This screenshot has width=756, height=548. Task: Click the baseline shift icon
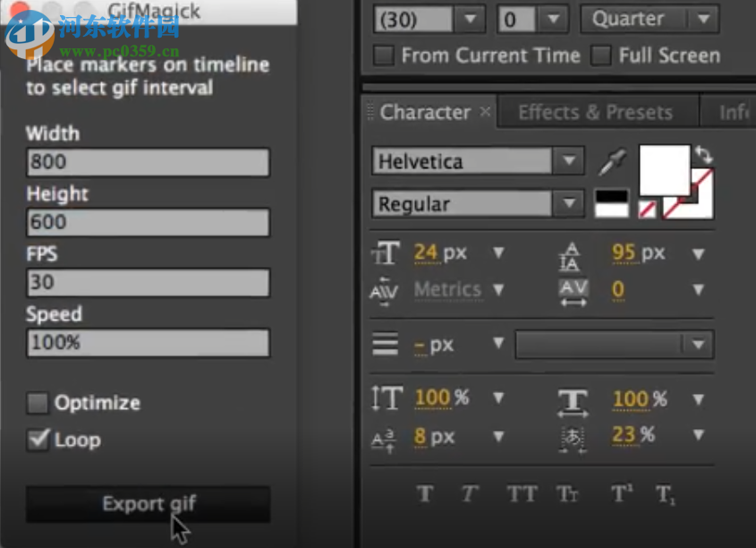[x=384, y=440]
